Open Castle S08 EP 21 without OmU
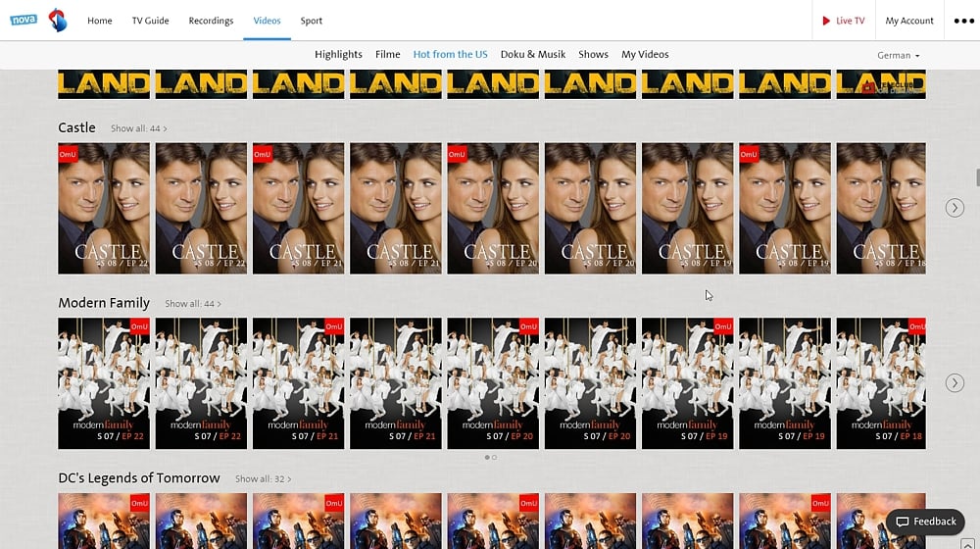 (396, 208)
